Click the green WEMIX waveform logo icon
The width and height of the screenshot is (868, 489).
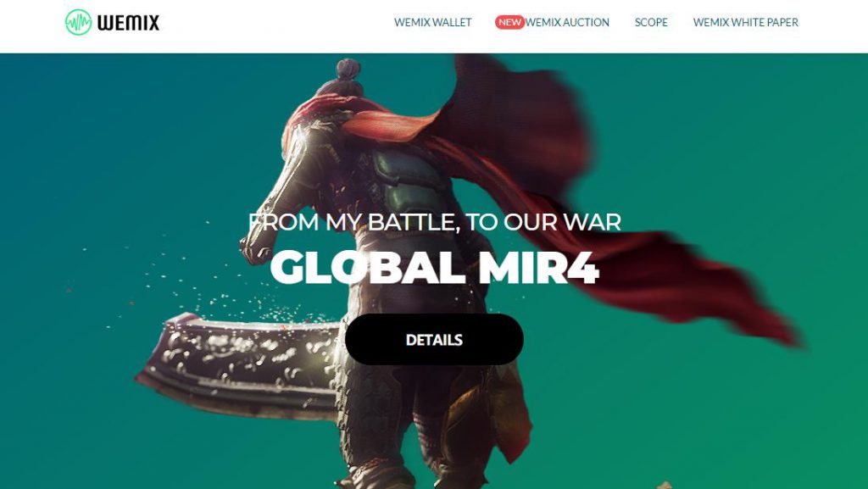(x=78, y=23)
